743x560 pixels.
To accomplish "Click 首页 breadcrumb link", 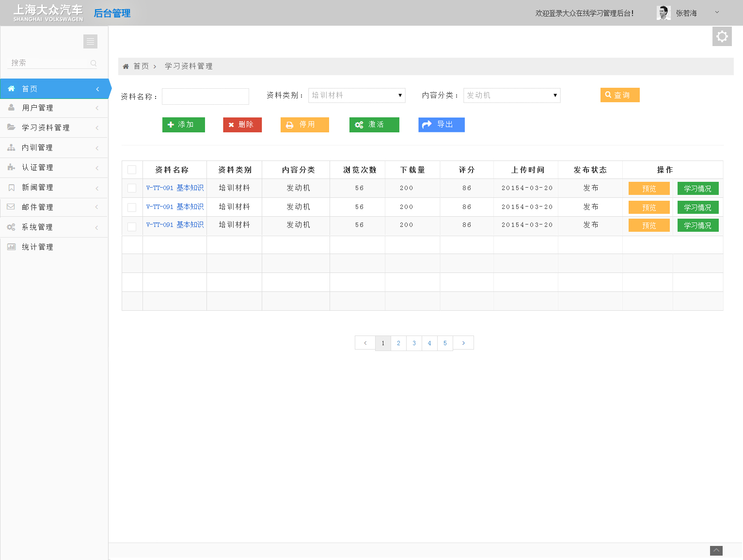I will (141, 66).
